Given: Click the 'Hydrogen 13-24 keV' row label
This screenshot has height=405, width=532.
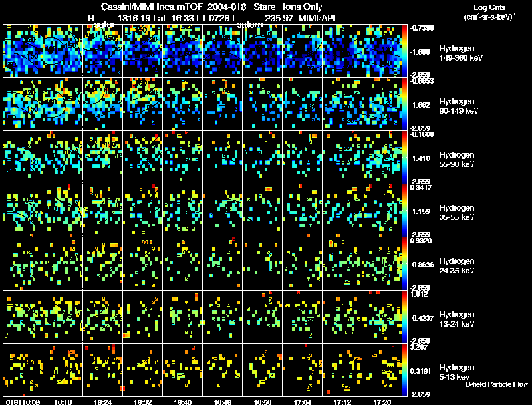Looking at the screenshot, I should point(457,319).
